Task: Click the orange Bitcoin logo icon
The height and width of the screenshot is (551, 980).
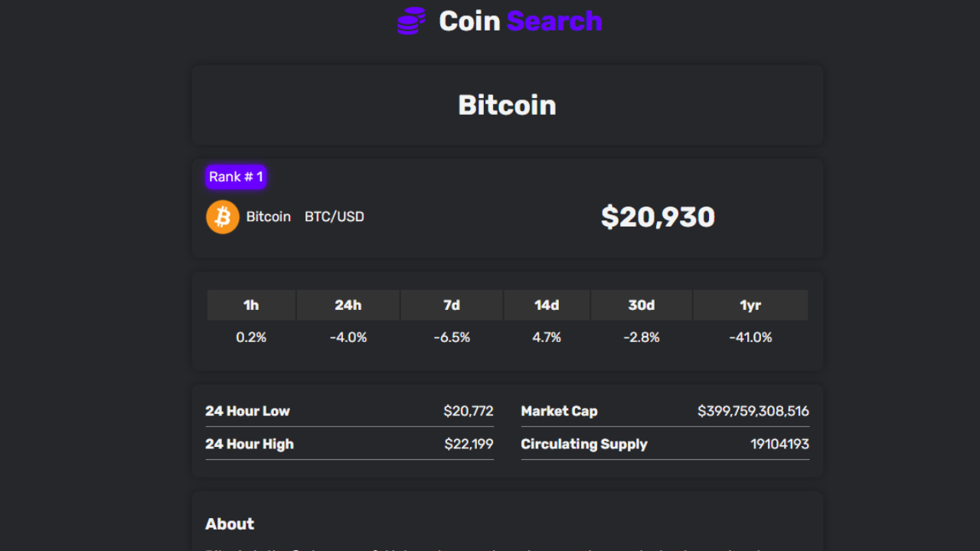Action: (x=223, y=217)
